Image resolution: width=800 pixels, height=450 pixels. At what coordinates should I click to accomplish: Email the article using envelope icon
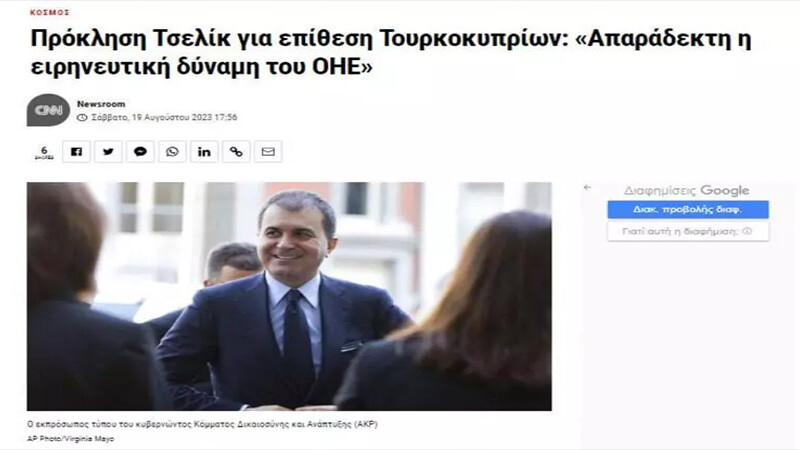268,152
